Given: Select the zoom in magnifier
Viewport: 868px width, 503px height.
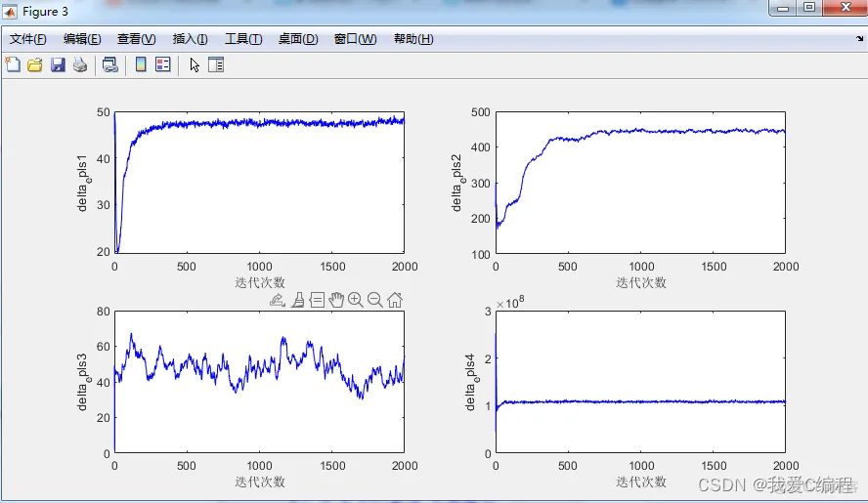Looking at the screenshot, I should coord(356,300).
